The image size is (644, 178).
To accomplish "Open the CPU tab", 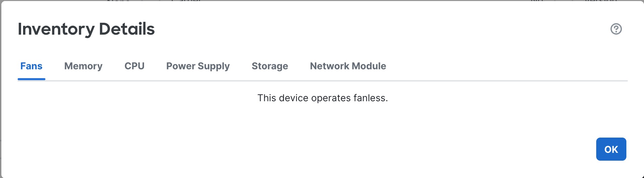I will click(134, 66).
